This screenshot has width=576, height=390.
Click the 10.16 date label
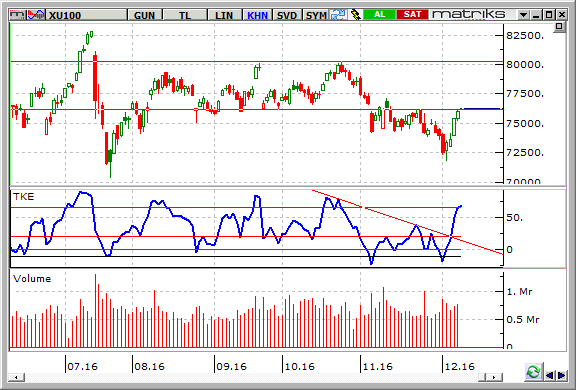pyautogui.click(x=299, y=366)
